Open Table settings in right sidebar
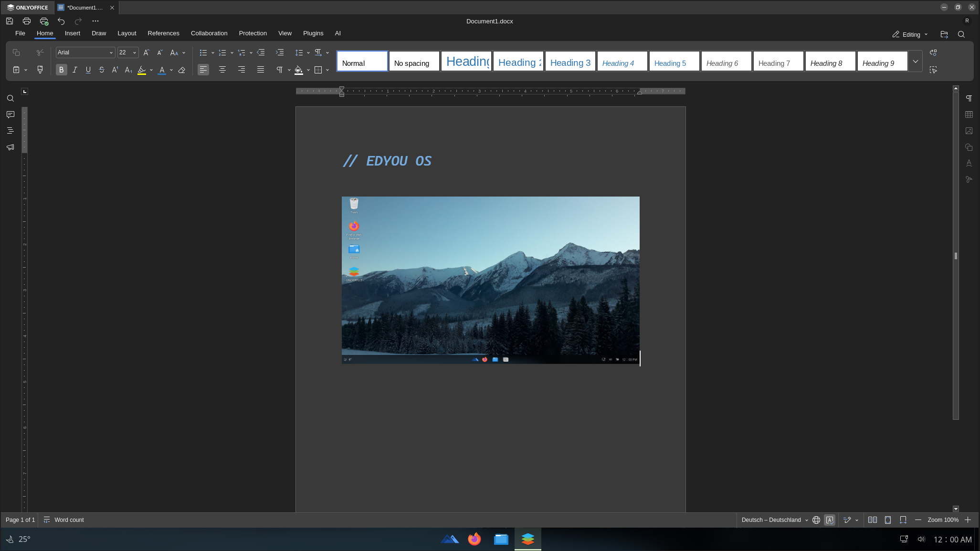980x551 pixels. (x=969, y=114)
